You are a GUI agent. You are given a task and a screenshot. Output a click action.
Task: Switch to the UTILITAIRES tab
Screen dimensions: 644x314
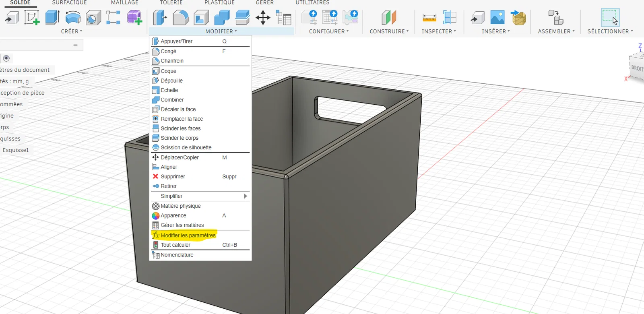click(x=312, y=2)
